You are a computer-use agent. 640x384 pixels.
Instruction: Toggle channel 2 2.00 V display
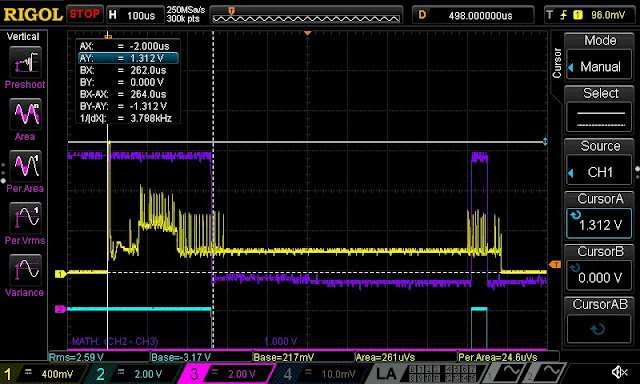[133, 373]
